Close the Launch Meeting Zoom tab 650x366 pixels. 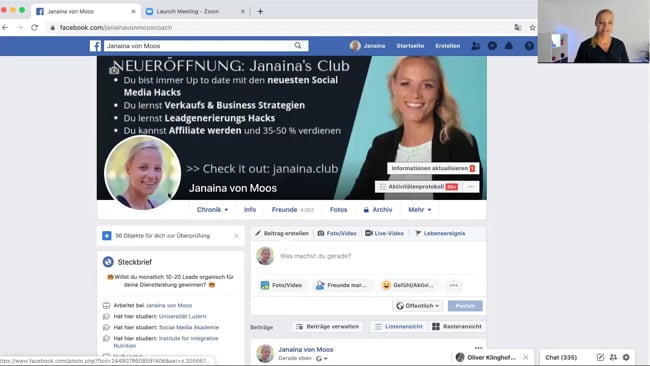[x=243, y=12]
